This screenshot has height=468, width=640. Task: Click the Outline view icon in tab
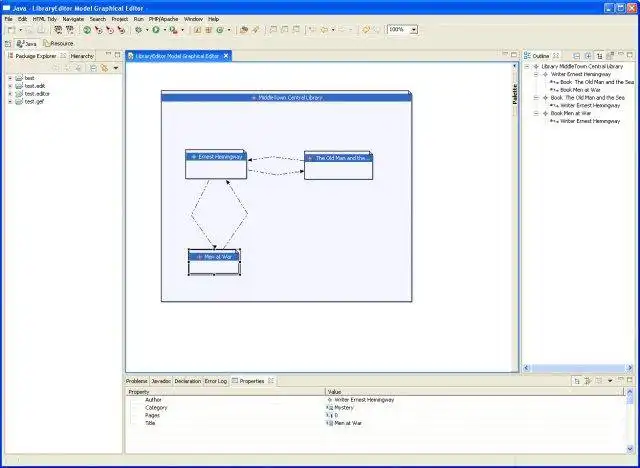click(x=527, y=56)
